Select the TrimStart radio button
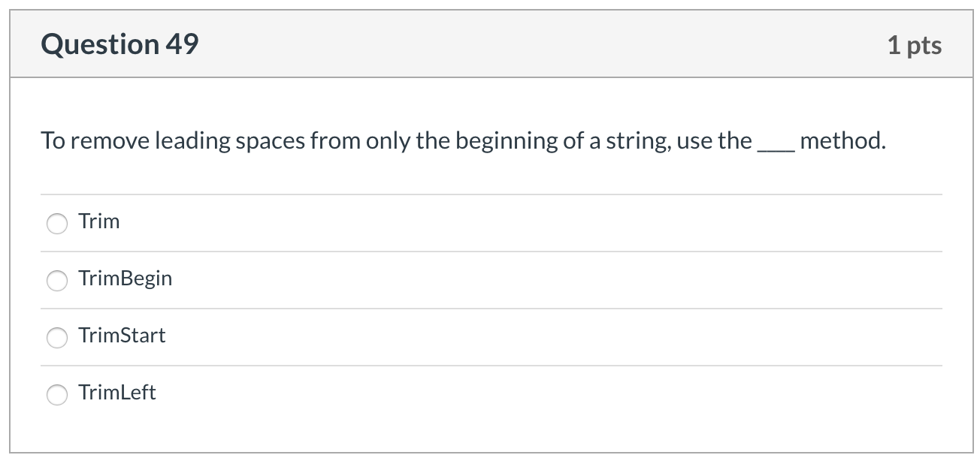This screenshot has width=980, height=461. click(x=57, y=338)
